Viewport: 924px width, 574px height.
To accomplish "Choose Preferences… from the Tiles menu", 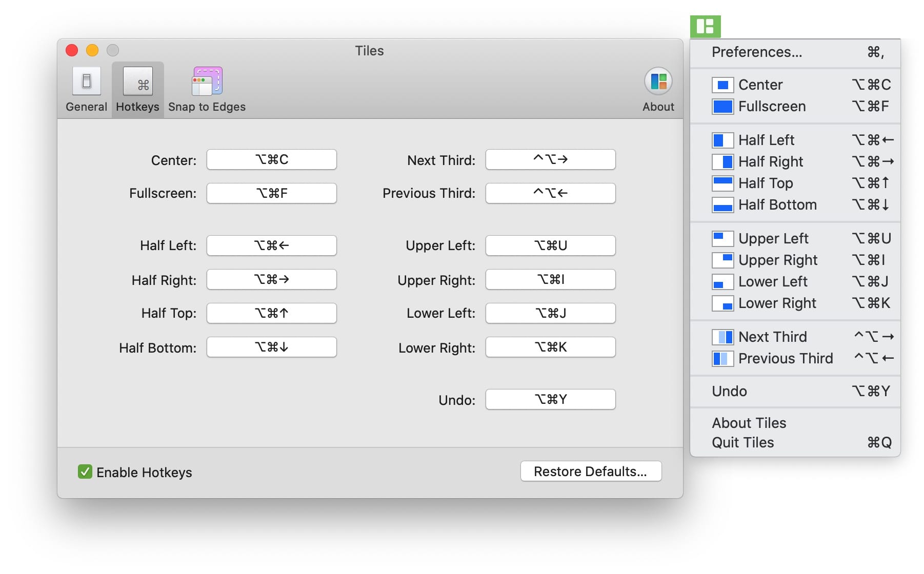I will tap(757, 52).
